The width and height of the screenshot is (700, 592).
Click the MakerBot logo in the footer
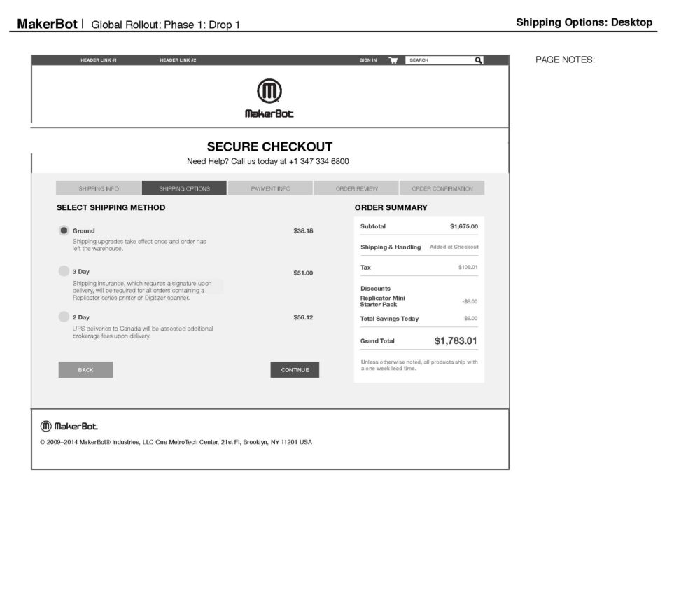click(69, 425)
